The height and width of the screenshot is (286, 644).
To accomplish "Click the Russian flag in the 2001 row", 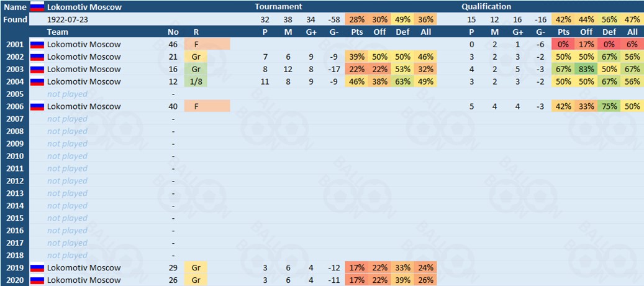I will [x=37, y=44].
